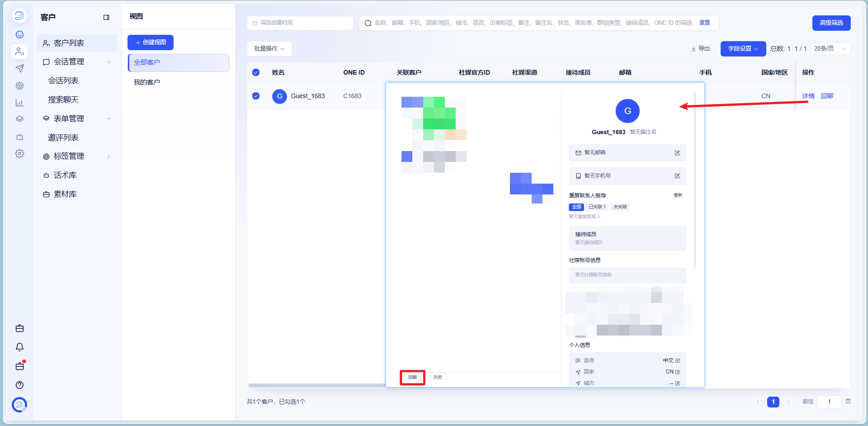Uncheck the Guest_1683 row checkbox
The image size is (868, 426).
pos(256,96)
